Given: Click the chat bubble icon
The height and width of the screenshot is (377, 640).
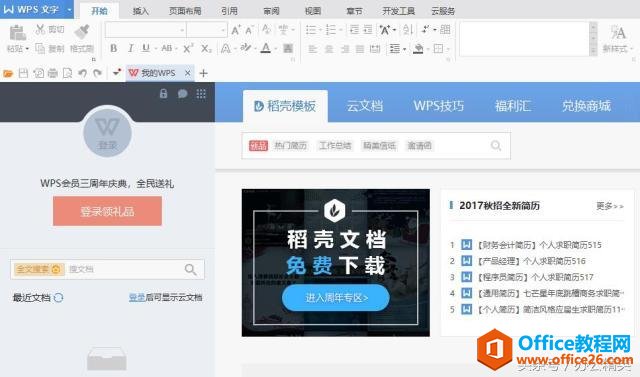Looking at the screenshot, I should pos(182,94).
